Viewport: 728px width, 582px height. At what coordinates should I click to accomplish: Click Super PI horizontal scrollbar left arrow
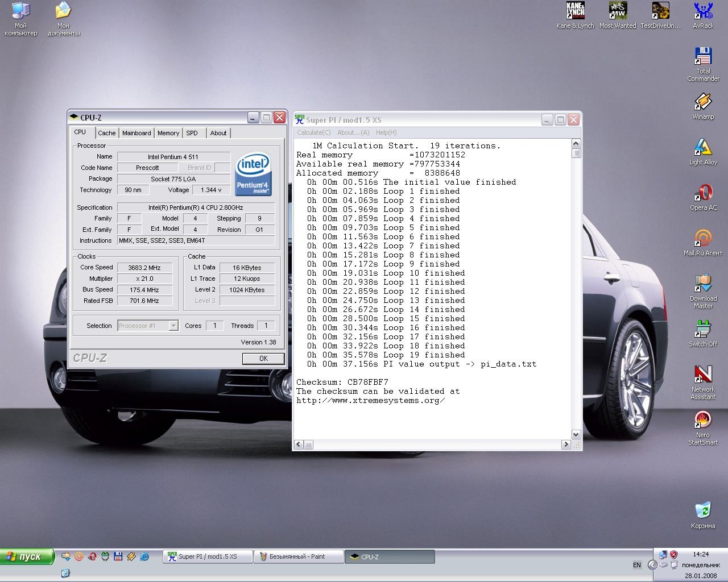click(299, 444)
